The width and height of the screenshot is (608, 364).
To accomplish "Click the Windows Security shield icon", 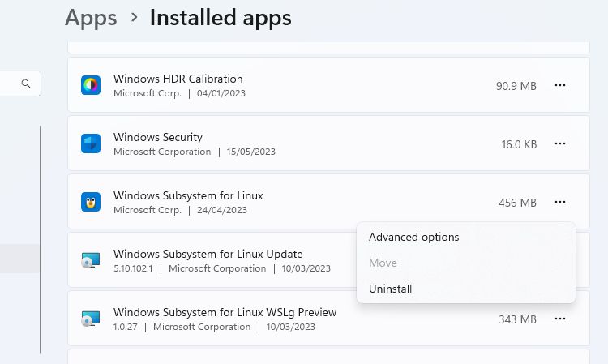I will point(91,143).
